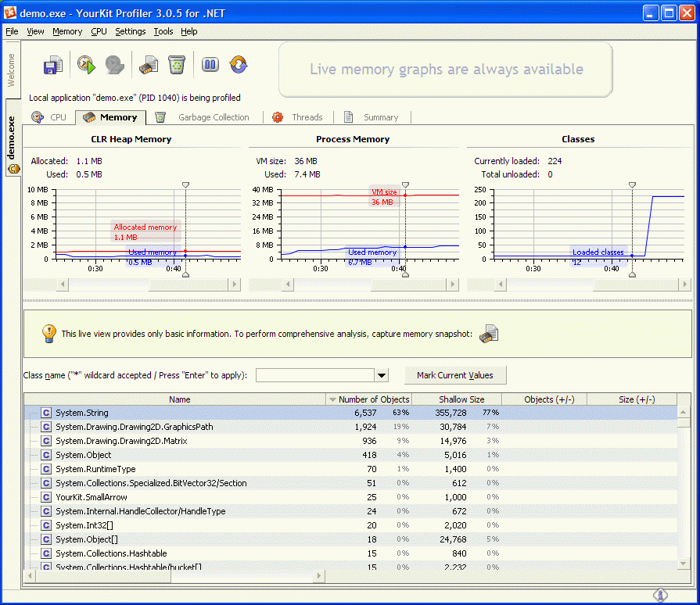Switch to the Welcome side tab
Viewport: 700px width, 605px height.
point(12,70)
